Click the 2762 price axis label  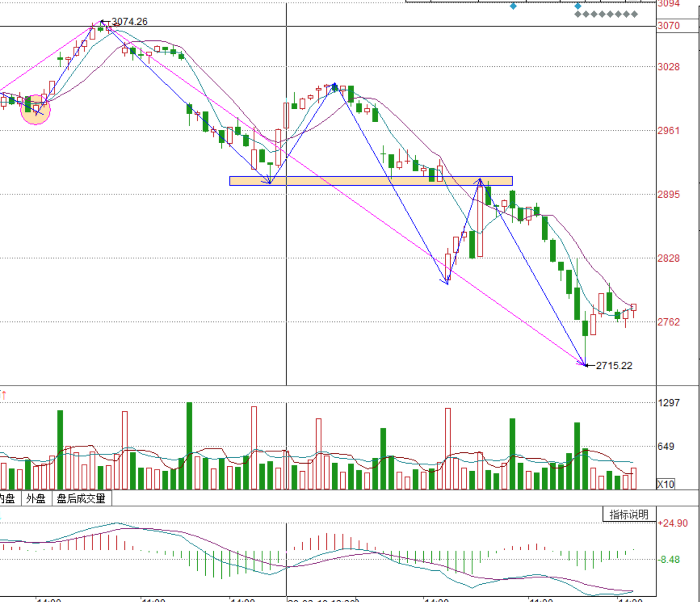point(668,322)
